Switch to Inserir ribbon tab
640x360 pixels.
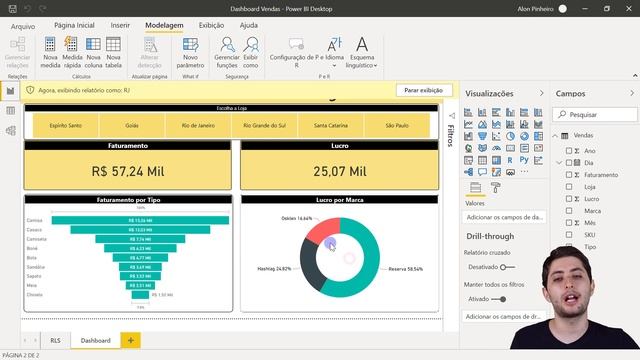tap(120, 25)
